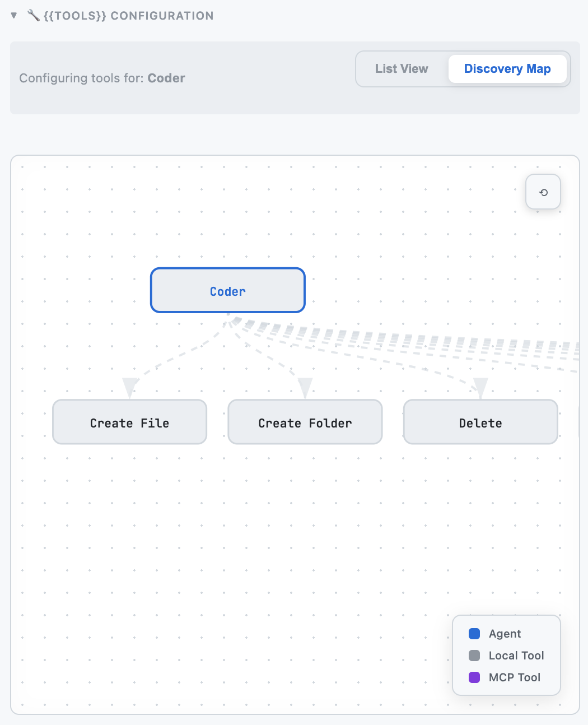This screenshot has width=588, height=725.
Task: Click the reset view icon on the canvas
Action: [543, 192]
